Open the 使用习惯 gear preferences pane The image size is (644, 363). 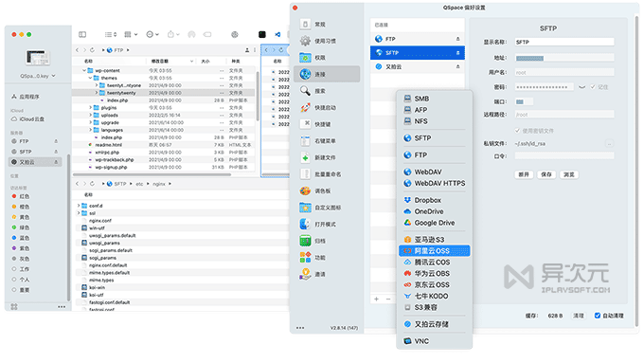tap(327, 41)
